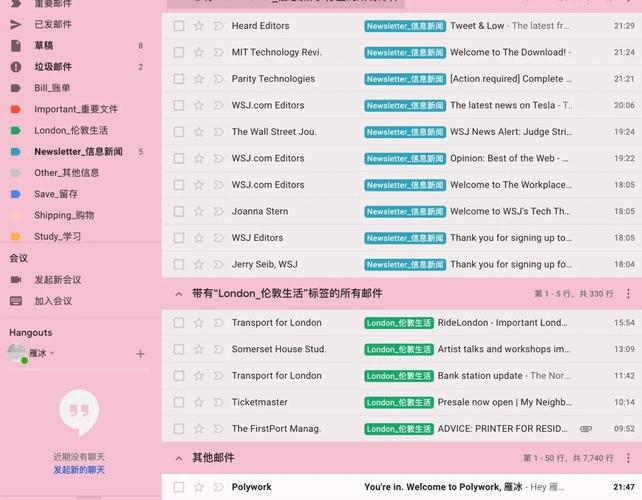The height and width of the screenshot is (500, 642).
Task: Click Newsletter tag on Heard Editors email
Action: [x=405, y=26]
